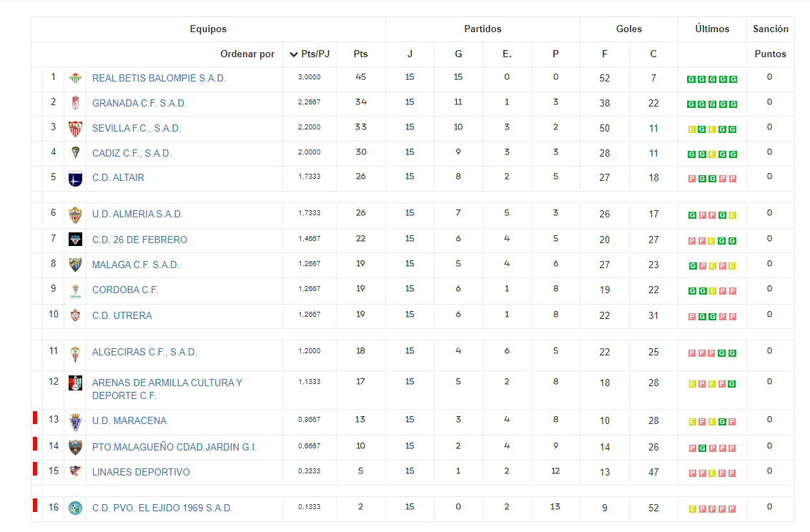Click the Arenas de Armilla team crest

click(x=75, y=383)
